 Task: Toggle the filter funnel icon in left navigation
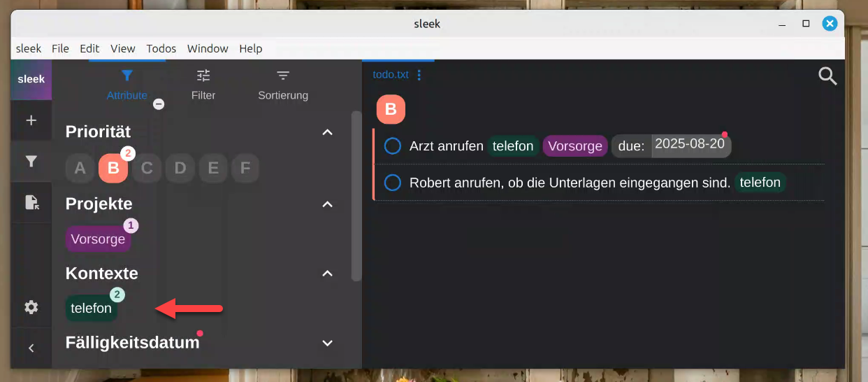(31, 162)
